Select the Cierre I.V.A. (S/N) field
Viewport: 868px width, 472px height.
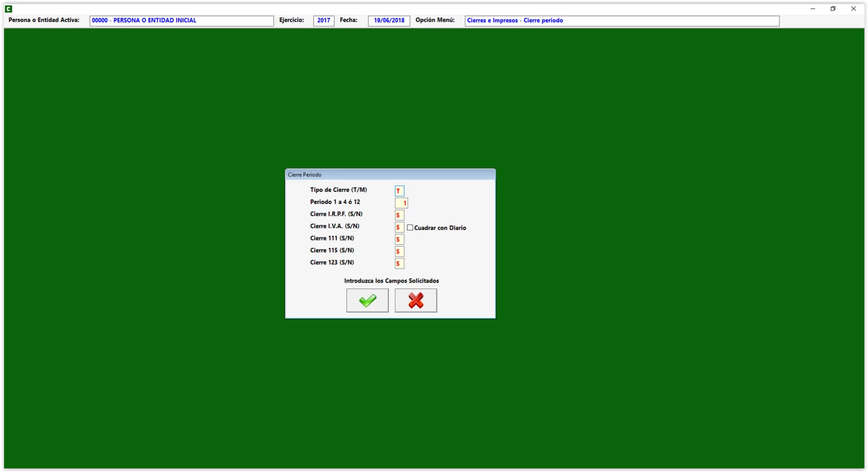pos(399,227)
